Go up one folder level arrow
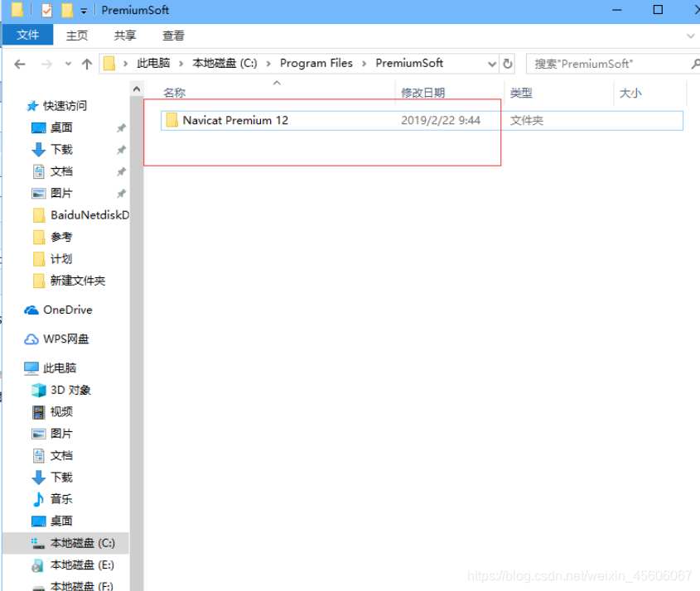This screenshot has width=700, height=591. pos(87,64)
